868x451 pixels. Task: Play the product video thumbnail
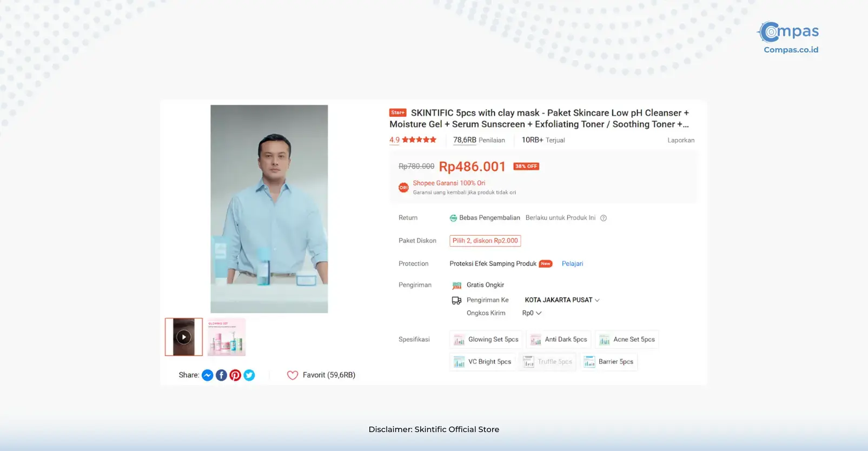click(184, 337)
